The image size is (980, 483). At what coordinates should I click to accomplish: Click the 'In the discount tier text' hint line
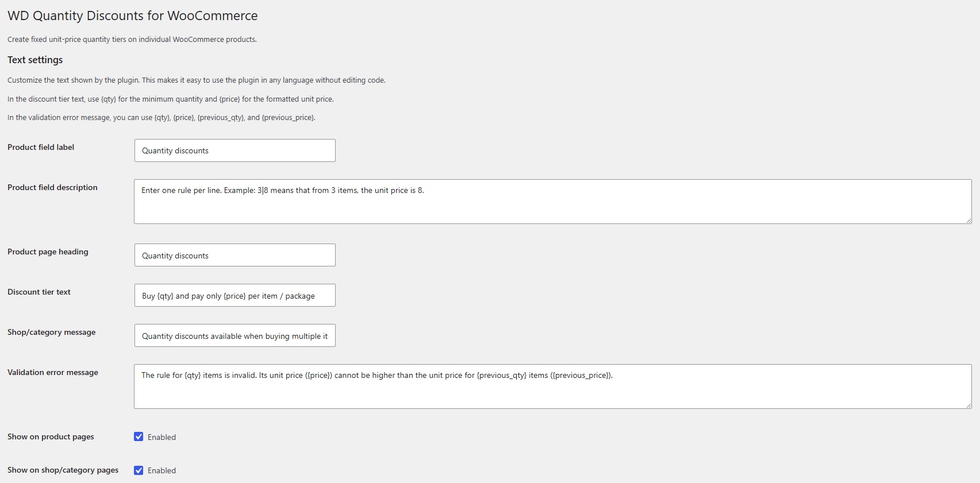(x=171, y=99)
